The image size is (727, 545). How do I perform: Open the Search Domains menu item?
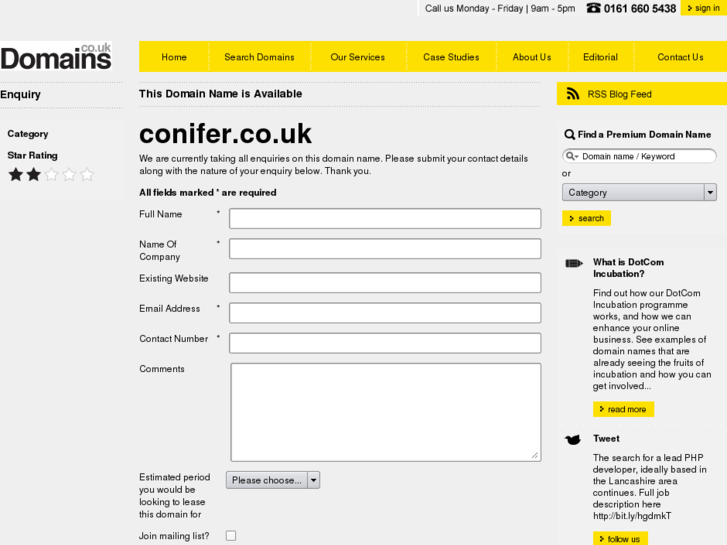[259, 57]
